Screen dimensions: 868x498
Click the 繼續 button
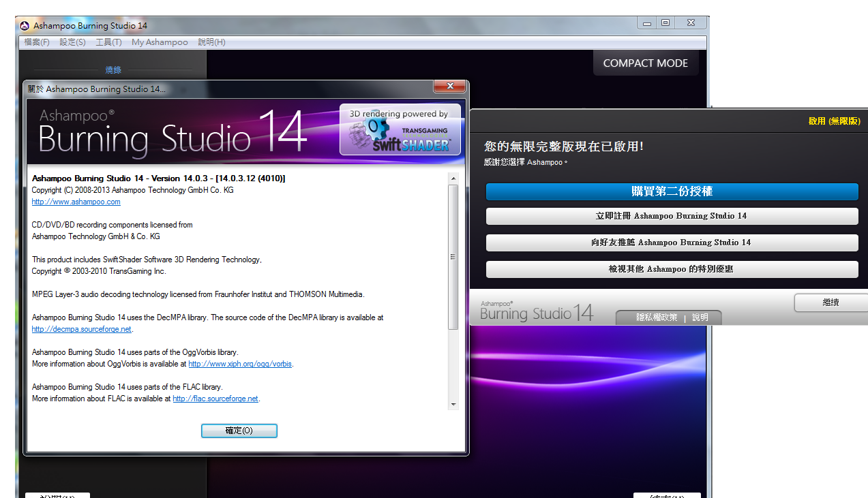tap(830, 302)
